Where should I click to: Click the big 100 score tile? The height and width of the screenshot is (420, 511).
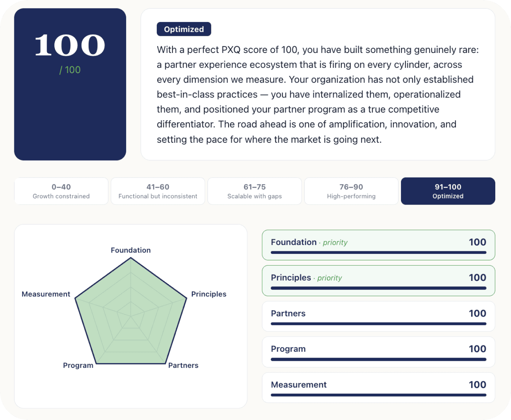70,84
